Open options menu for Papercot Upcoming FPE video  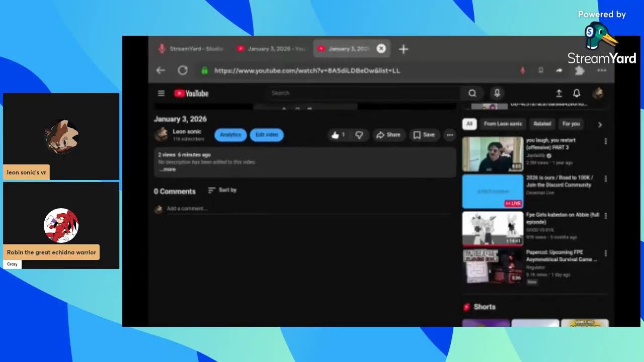pos(605,253)
